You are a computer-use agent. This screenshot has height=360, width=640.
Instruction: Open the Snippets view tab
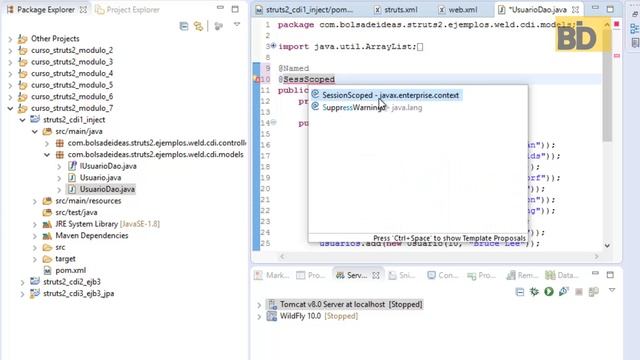(402, 276)
